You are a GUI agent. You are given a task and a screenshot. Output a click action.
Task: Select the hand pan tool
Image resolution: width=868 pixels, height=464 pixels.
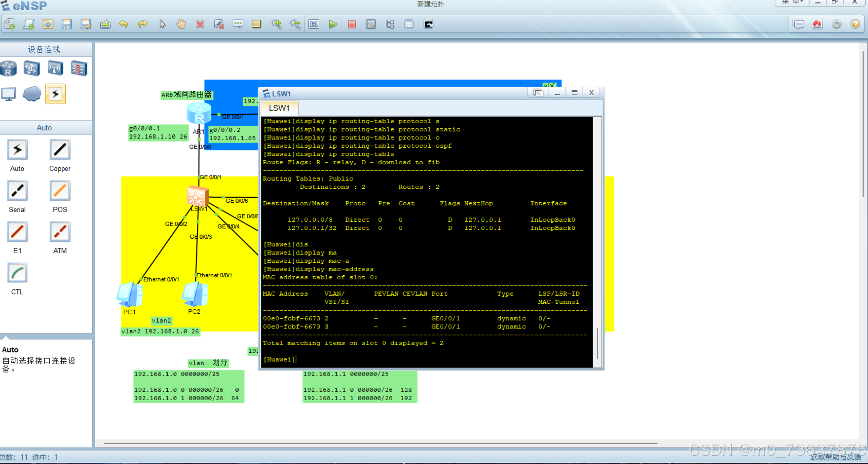pyautogui.click(x=181, y=24)
